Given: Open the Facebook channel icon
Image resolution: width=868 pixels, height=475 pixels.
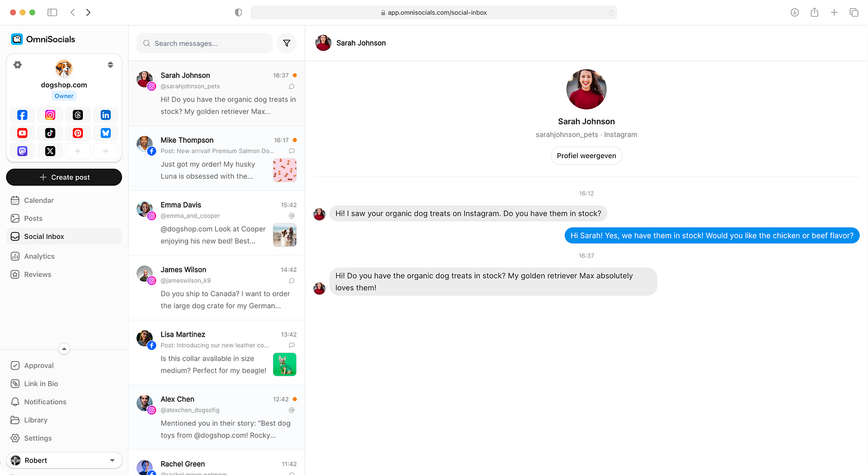Looking at the screenshot, I should click(x=22, y=115).
